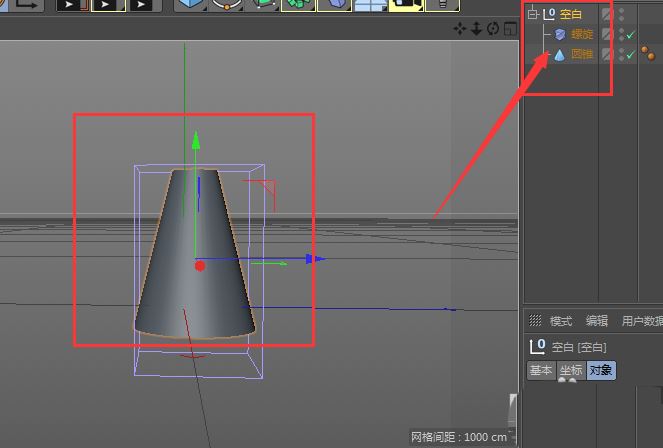The width and height of the screenshot is (663, 448).
Task: Select the 螺旋 object row
Action: pos(582,34)
